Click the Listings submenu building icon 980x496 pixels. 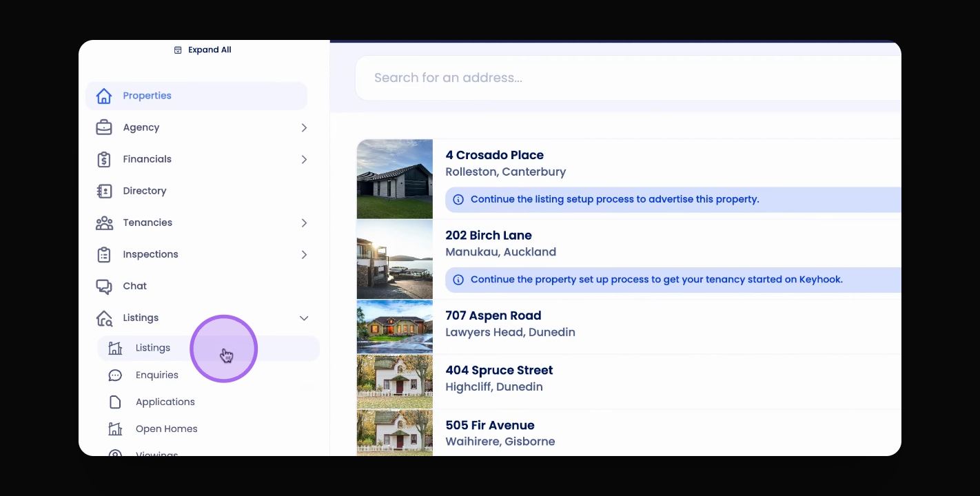(115, 348)
